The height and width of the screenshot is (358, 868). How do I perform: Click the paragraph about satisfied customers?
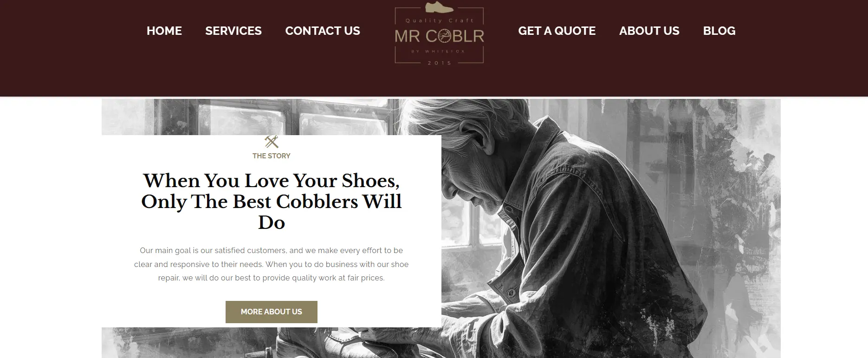pyautogui.click(x=271, y=264)
